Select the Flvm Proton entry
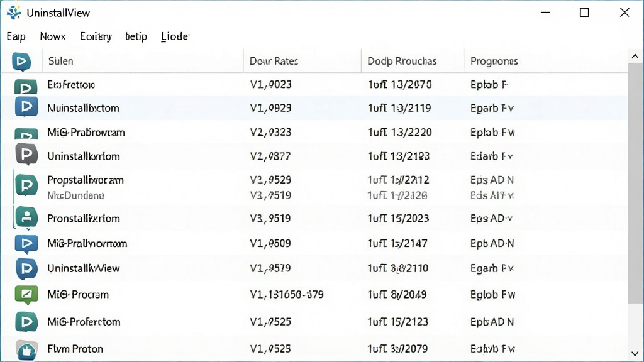Viewport: 644px width, 362px height. point(75,349)
